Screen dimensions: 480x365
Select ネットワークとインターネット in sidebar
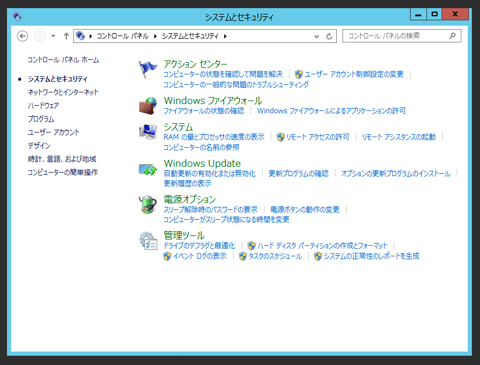(63, 92)
